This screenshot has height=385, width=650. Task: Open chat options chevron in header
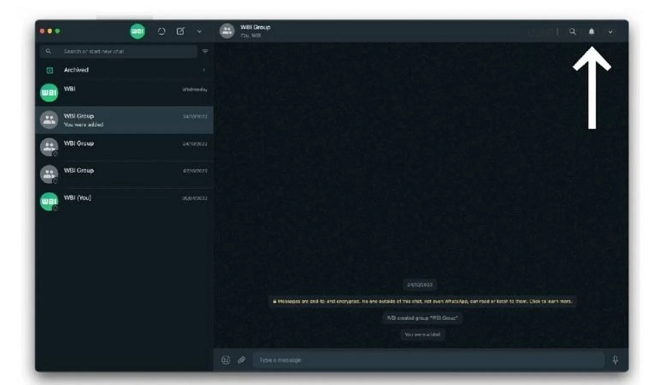click(611, 32)
